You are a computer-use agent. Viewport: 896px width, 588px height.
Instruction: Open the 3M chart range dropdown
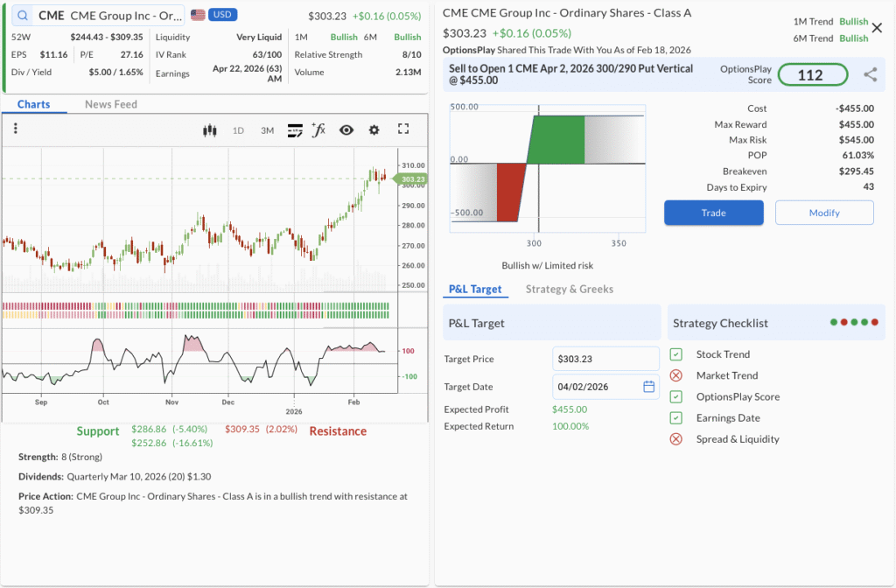(267, 130)
